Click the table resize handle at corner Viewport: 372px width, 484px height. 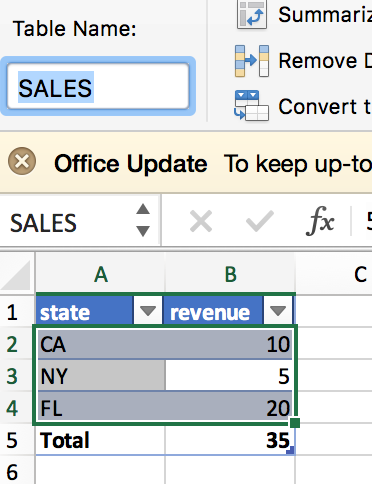click(x=291, y=450)
